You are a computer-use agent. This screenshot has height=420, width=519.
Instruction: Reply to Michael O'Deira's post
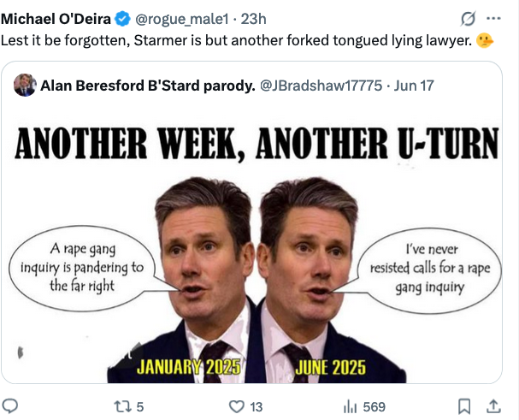click(x=10, y=406)
